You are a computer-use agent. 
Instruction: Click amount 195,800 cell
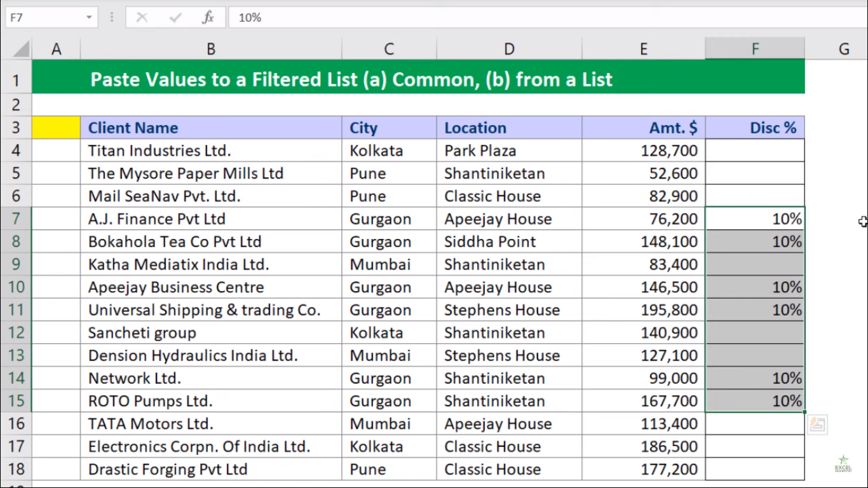[643, 310]
